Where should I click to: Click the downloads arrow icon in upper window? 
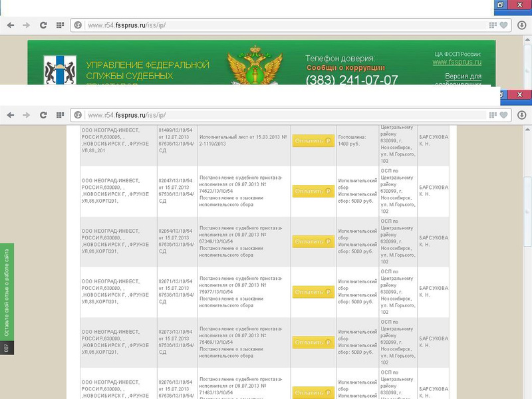521,25
